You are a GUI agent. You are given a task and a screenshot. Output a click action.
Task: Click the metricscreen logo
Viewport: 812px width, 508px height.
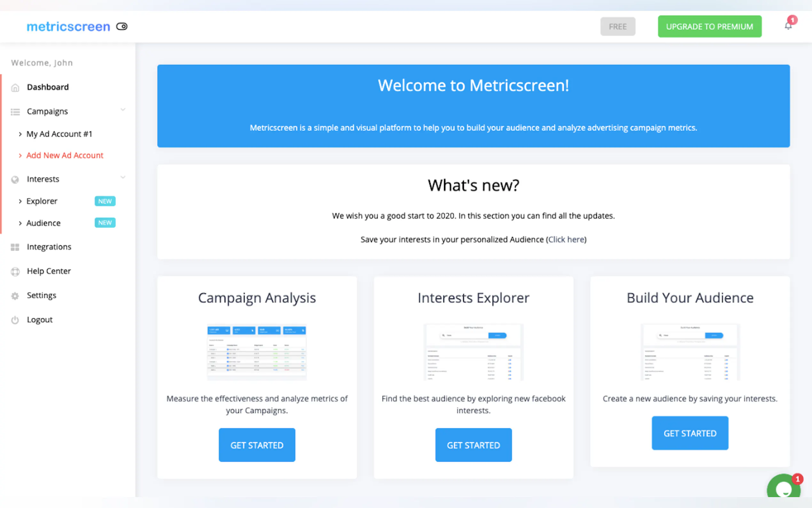tap(68, 27)
